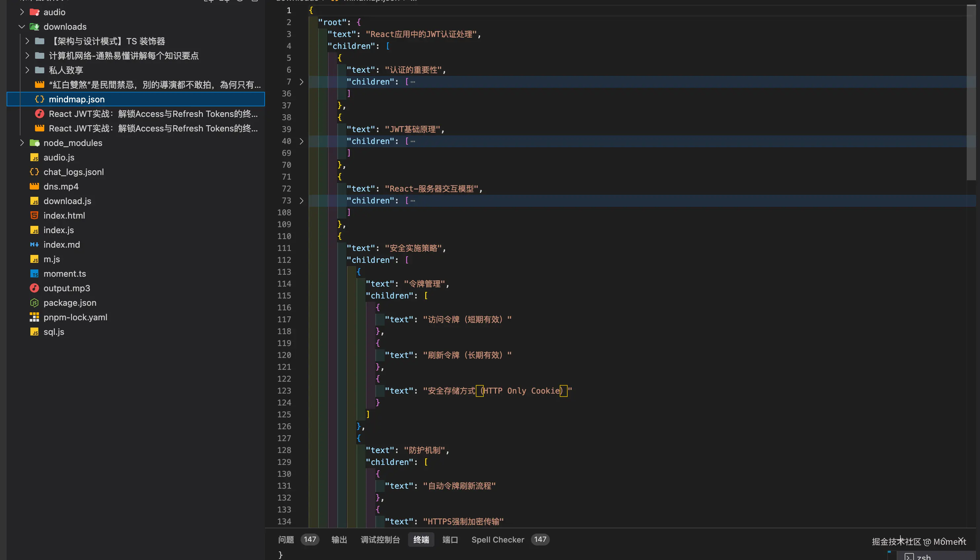Click the package.json node icon
The image size is (980, 560).
tap(34, 303)
